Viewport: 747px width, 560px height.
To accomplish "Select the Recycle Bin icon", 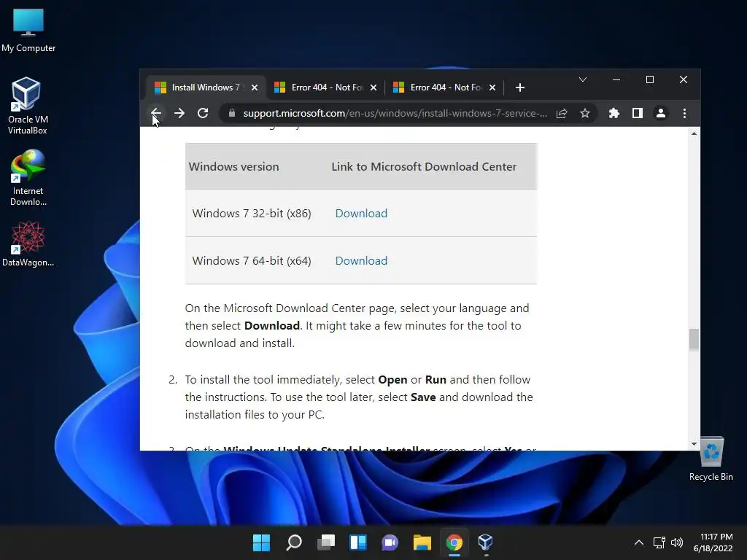I will tap(711, 459).
